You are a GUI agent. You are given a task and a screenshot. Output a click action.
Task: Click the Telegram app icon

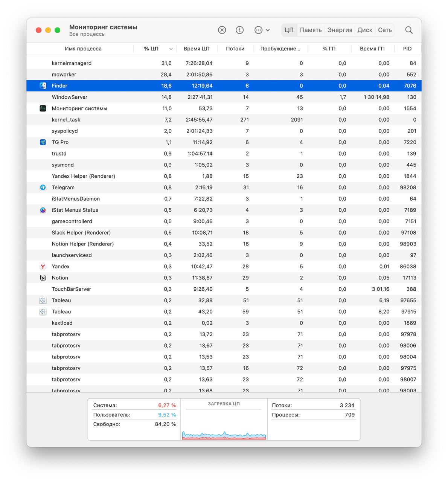point(43,188)
